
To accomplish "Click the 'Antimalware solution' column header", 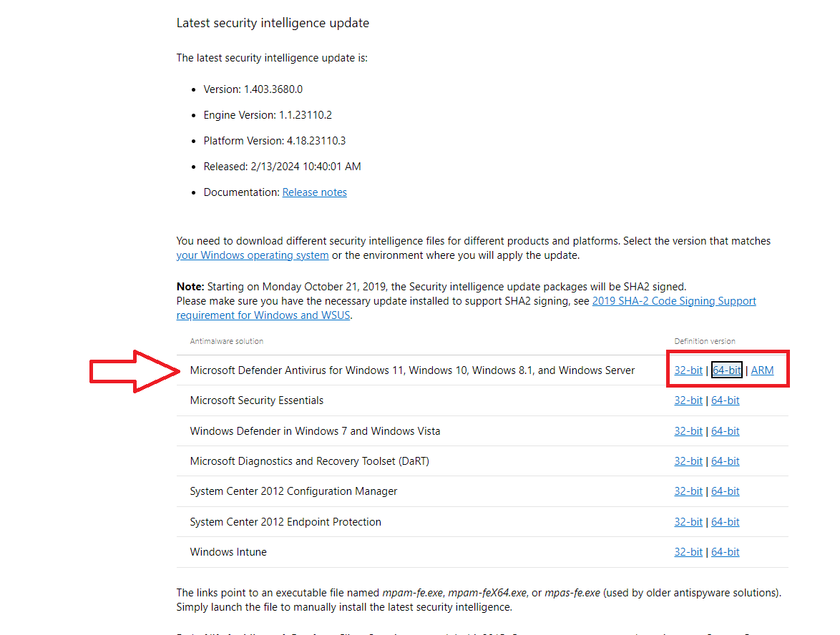I will pyautogui.click(x=227, y=341).
